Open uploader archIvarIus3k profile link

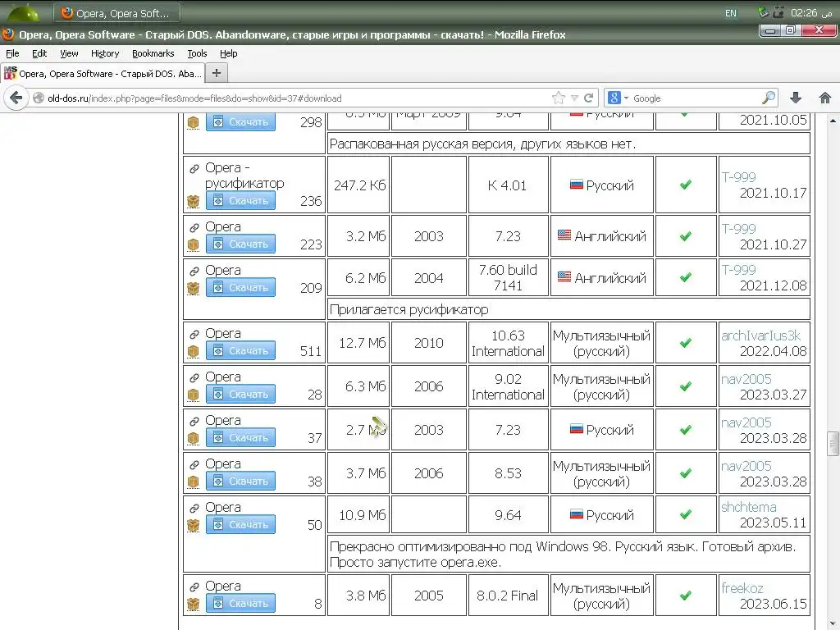coord(760,336)
